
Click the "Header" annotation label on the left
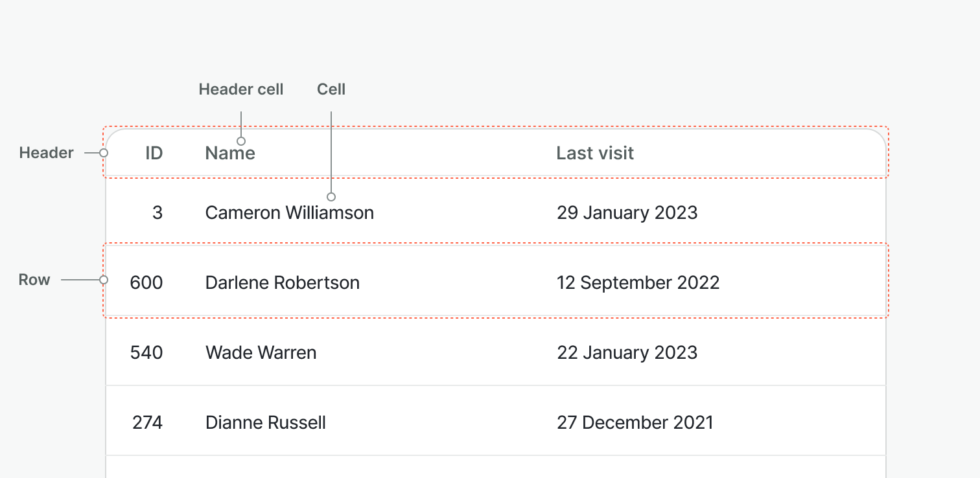[x=46, y=153]
